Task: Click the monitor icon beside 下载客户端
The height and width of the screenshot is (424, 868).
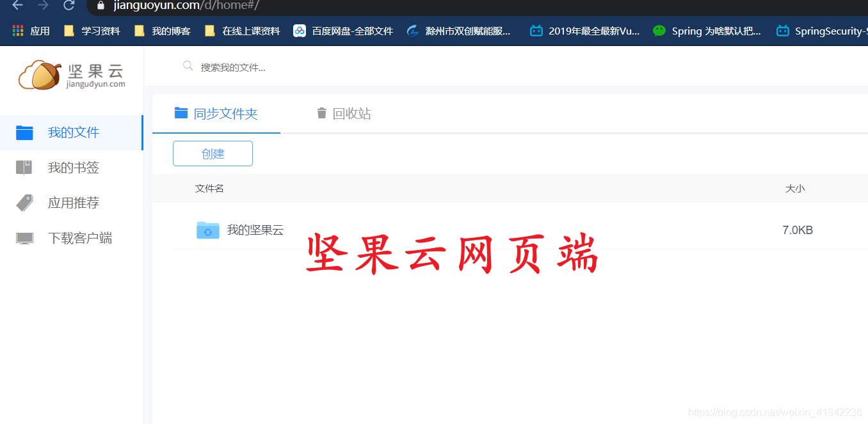Action: pos(24,239)
